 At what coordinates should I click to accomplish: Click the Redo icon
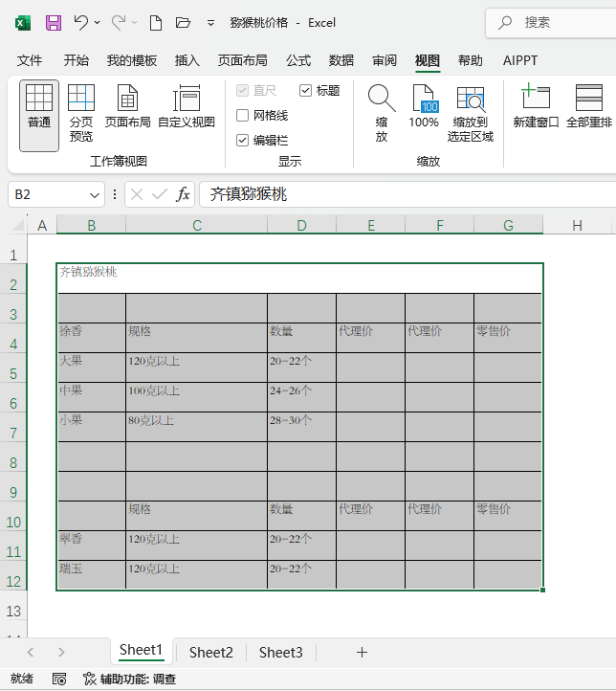tap(119, 22)
